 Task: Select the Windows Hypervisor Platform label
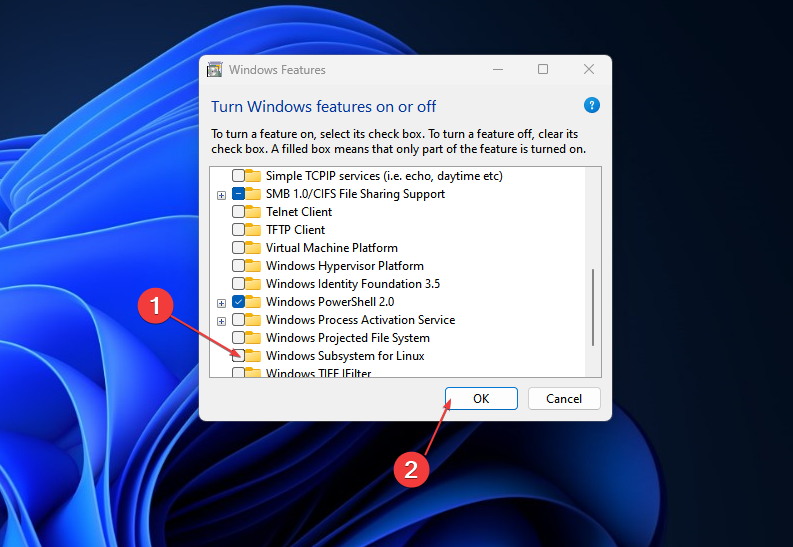pos(345,266)
